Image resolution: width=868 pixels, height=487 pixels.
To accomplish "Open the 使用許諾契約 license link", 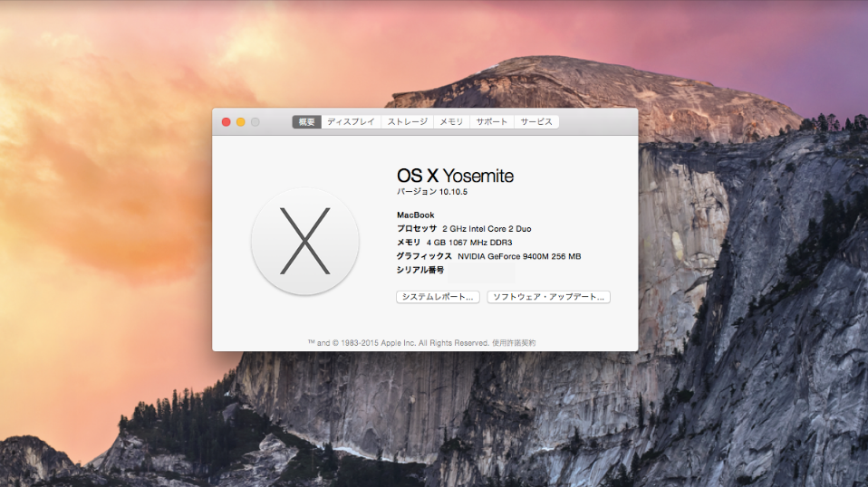I will pyautogui.click(x=514, y=343).
